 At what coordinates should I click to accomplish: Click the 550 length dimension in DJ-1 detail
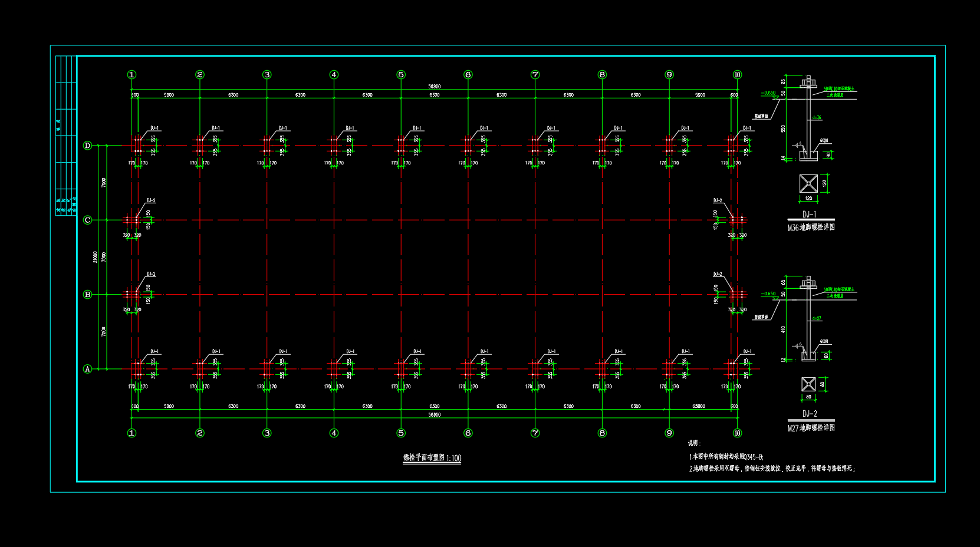coord(784,128)
